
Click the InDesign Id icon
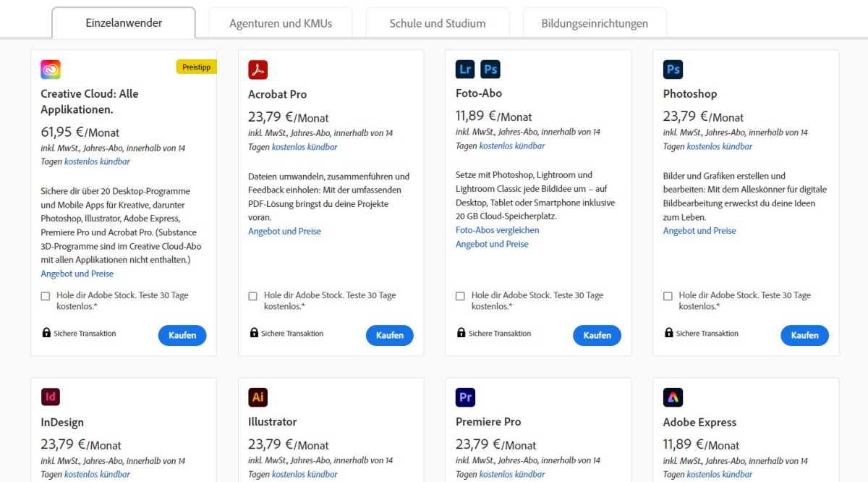pyautogui.click(x=51, y=397)
